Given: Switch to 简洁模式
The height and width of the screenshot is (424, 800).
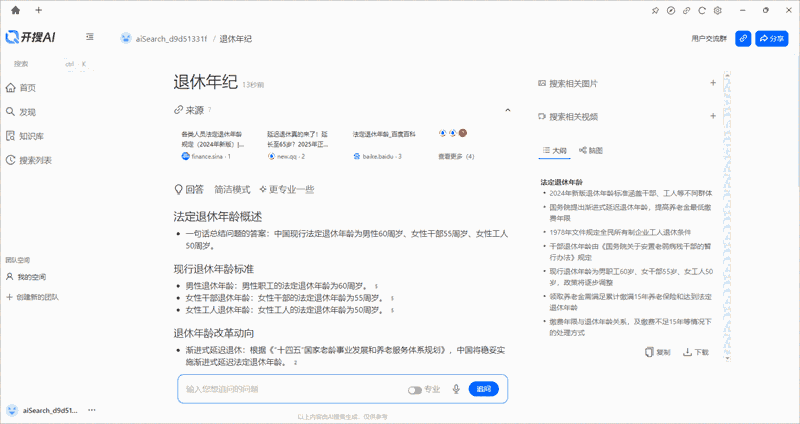Looking at the screenshot, I should point(232,190).
